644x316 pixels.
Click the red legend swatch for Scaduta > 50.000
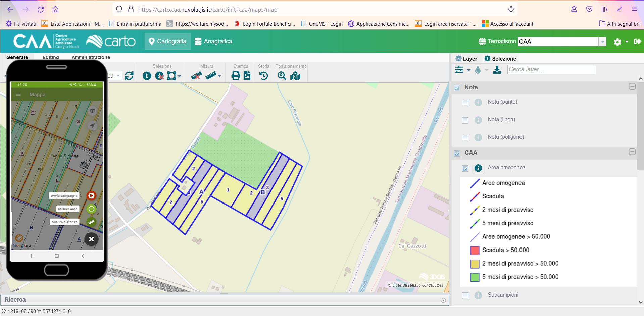pyautogui.click(x=474, y=250)
